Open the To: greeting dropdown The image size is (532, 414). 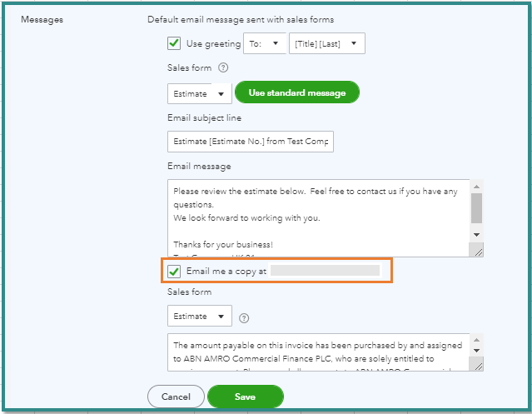[x=265, y=44]
